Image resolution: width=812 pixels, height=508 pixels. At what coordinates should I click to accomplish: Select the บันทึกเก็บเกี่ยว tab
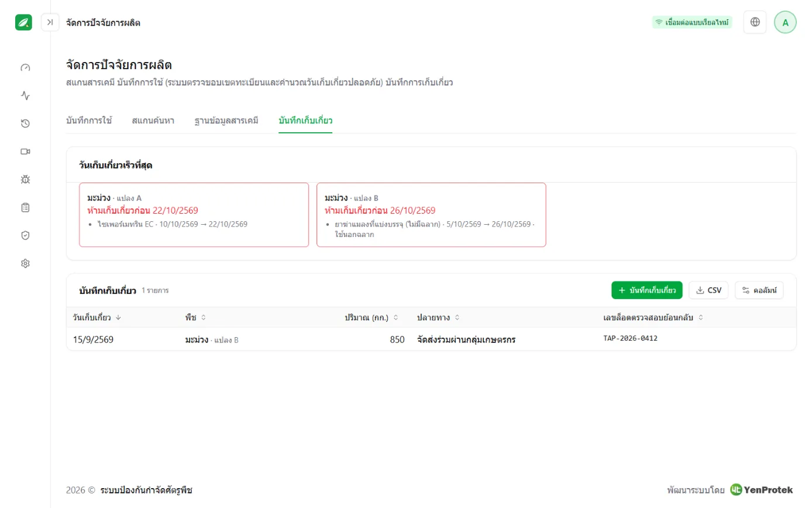pos(305,121)
